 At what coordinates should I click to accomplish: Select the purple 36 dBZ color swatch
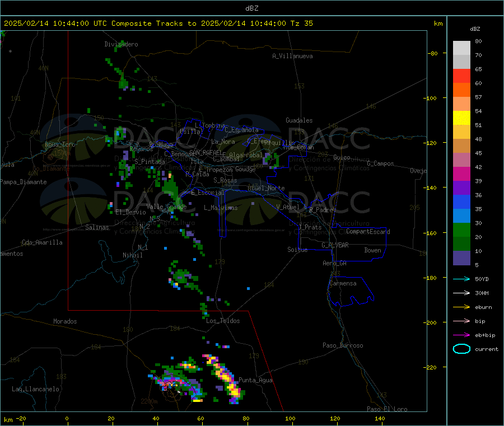[x=461, y=188]
